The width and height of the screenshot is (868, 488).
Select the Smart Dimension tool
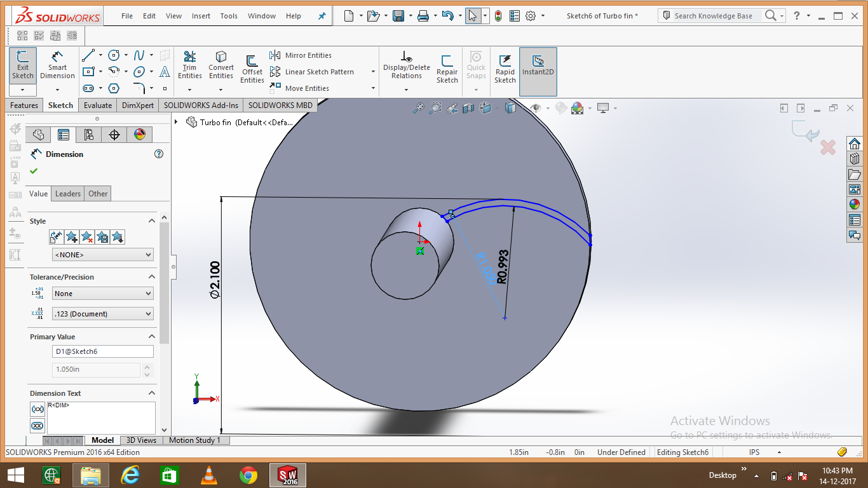coord(57,65)
